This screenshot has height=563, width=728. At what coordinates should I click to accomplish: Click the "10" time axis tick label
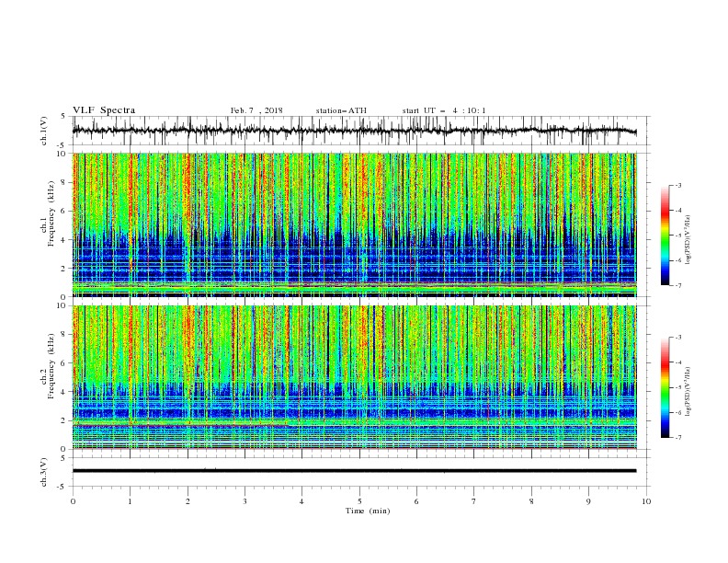pyautogui.click(x=646, y=501)
